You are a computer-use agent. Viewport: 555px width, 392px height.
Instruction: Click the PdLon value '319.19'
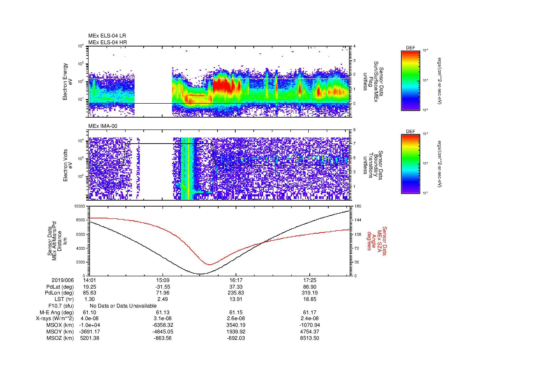[x=310, y=293]
